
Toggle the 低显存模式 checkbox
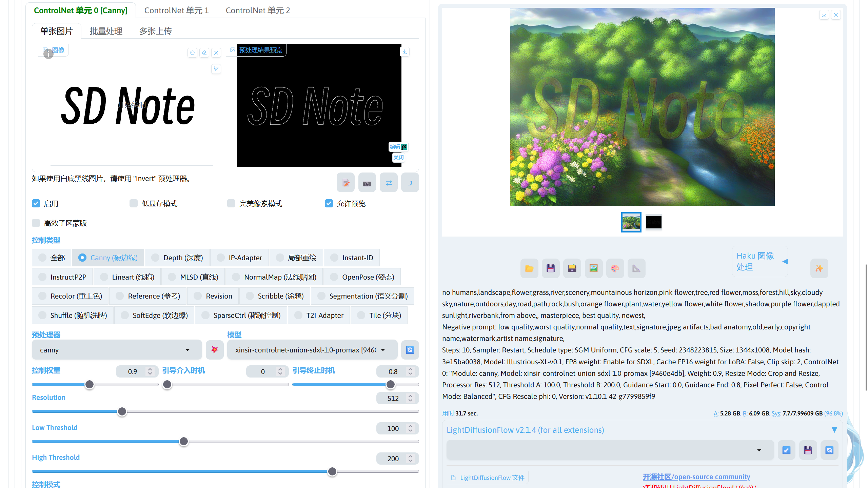[x=134, y=203]
